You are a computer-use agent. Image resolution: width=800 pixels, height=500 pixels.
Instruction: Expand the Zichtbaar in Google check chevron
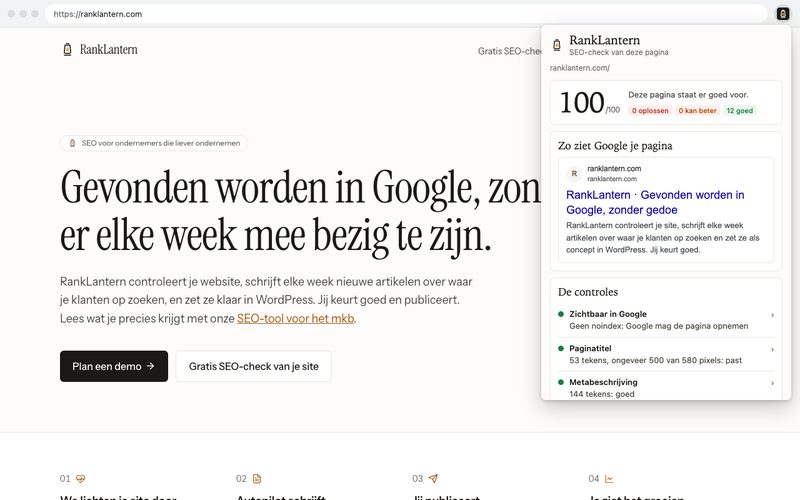pyautogui.click(x=772, y=315)
